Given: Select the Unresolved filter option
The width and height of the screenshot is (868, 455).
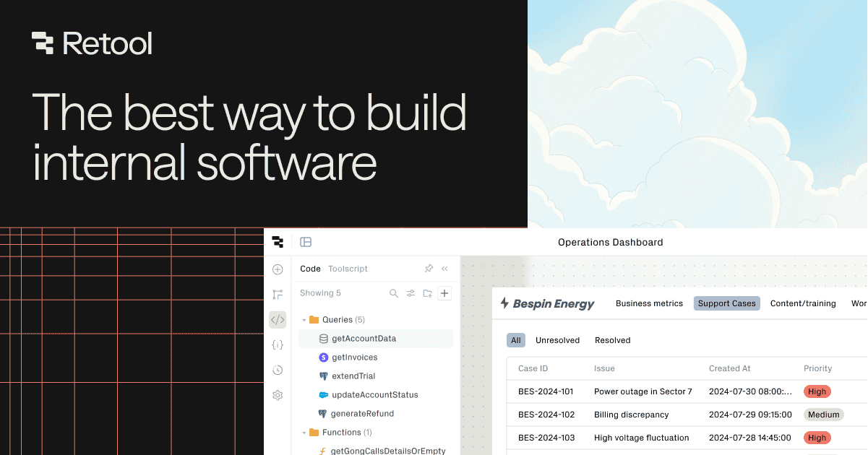Looking at the screenshot, I should 557,340.
